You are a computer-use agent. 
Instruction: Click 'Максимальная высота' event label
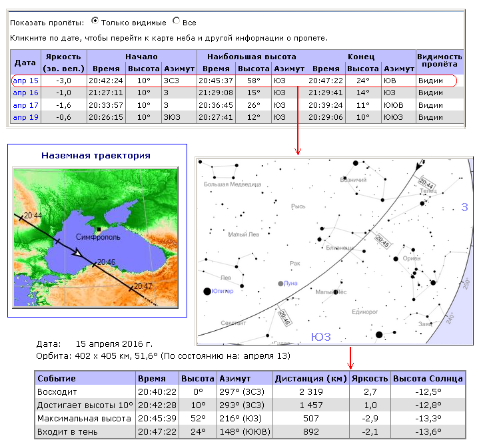pyautogui.click(x=84, y=419)
